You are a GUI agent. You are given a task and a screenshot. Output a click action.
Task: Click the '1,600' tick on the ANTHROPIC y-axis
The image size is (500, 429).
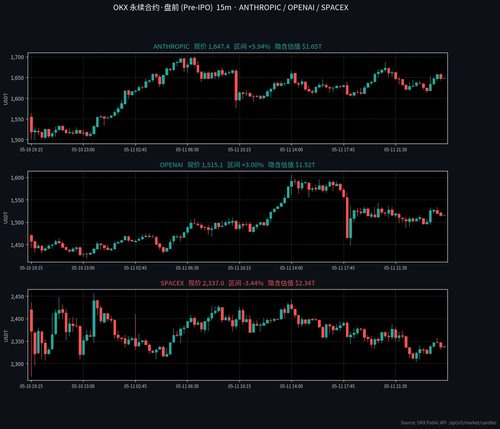click(x=17, y=99)
